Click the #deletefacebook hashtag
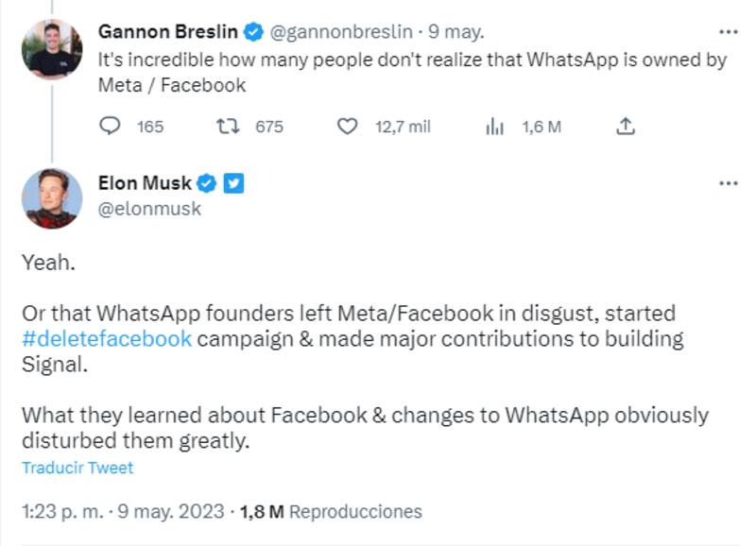The height and width of the screenshot is (546, 756). [107, 338]
